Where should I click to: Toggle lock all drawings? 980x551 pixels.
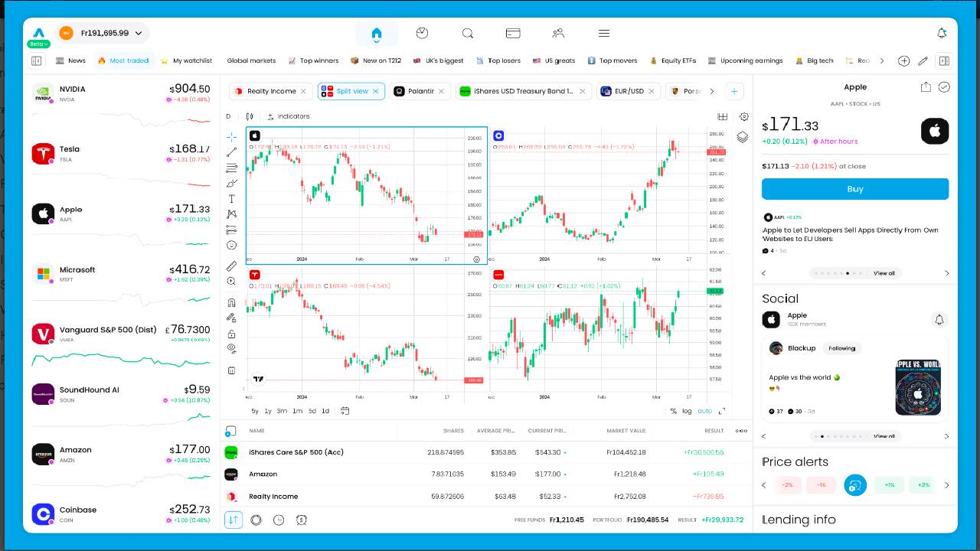[231, 334]
